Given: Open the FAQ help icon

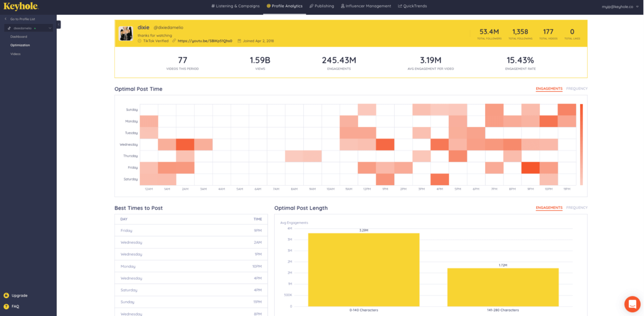Looking at the screenshot, I should 6,306.
